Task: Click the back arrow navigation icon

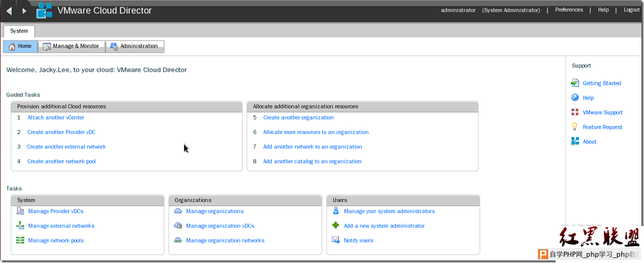Action: (9, 11)
